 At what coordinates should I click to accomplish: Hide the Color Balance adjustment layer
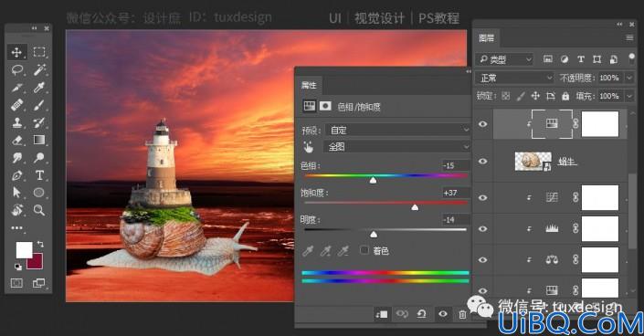pyautogui.click(x=483, y=259)
